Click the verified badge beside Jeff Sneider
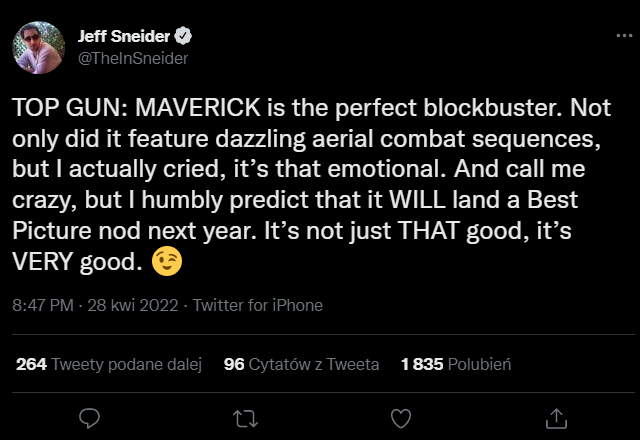 [x=184, y=37]
